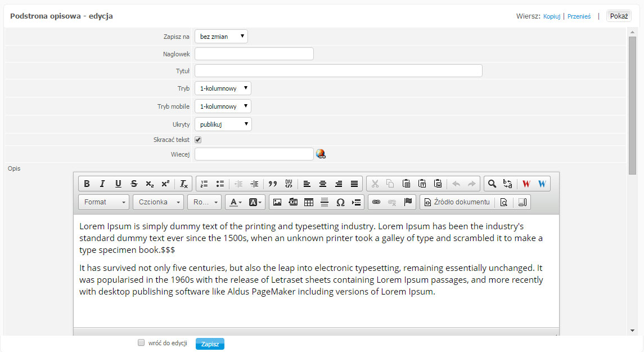The height and width of the screenshot is (352, 644).
Task: Apply subscript formatting
Action: point(150,184)
